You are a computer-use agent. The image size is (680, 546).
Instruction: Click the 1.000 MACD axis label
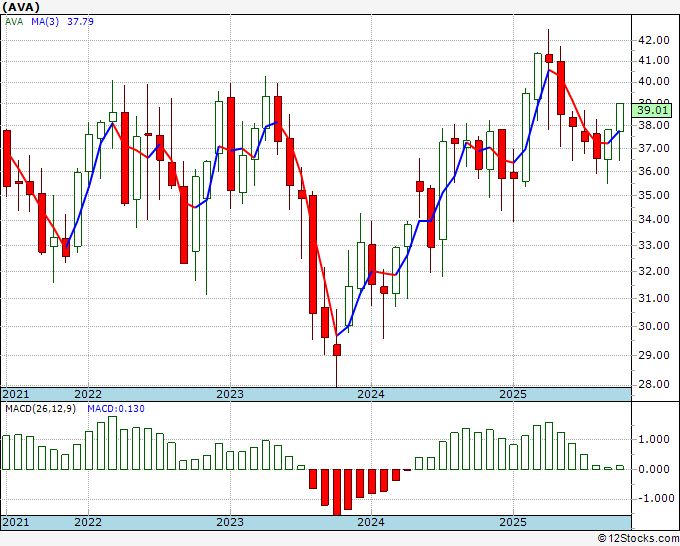point(654,439)
